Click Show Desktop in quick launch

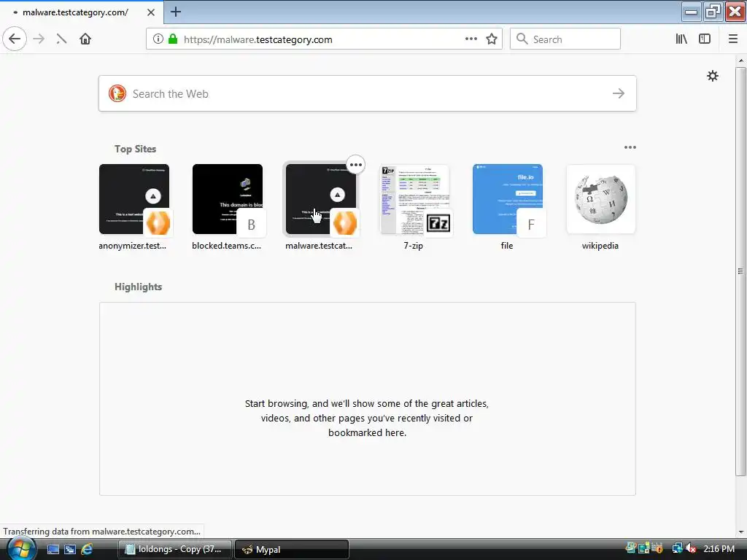click(53, 549)
